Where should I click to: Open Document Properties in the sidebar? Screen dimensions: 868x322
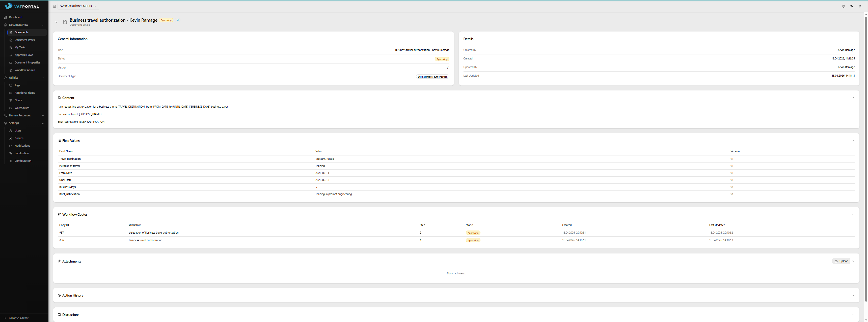tap(27, 62)
